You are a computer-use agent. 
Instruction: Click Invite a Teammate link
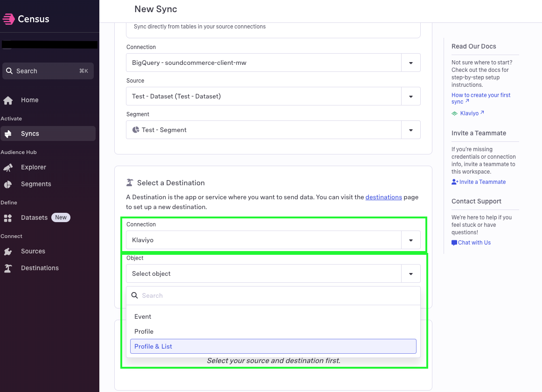(479, 182)
